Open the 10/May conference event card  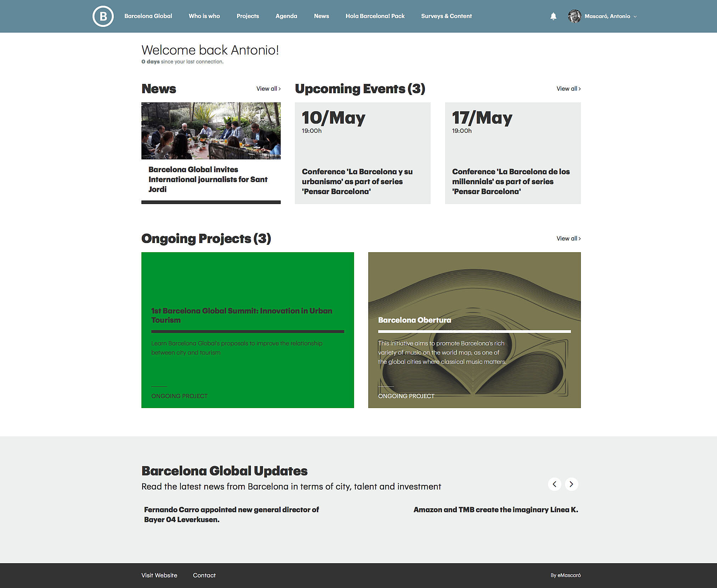click(x=363, y=153)
